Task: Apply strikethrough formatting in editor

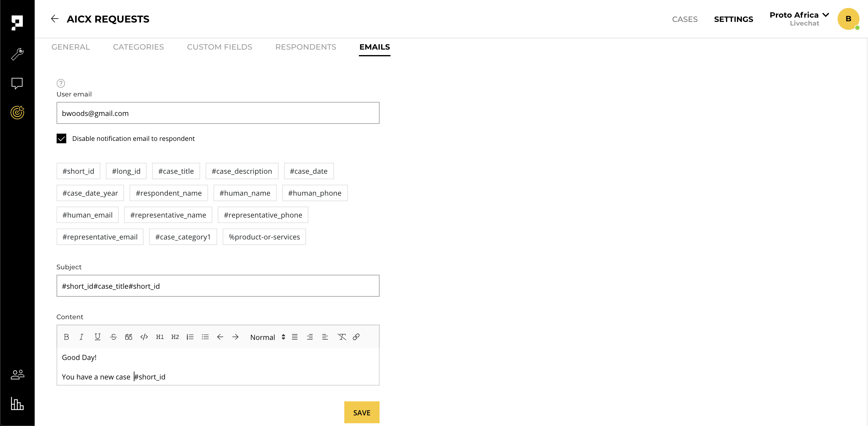Action: point(113,337)
